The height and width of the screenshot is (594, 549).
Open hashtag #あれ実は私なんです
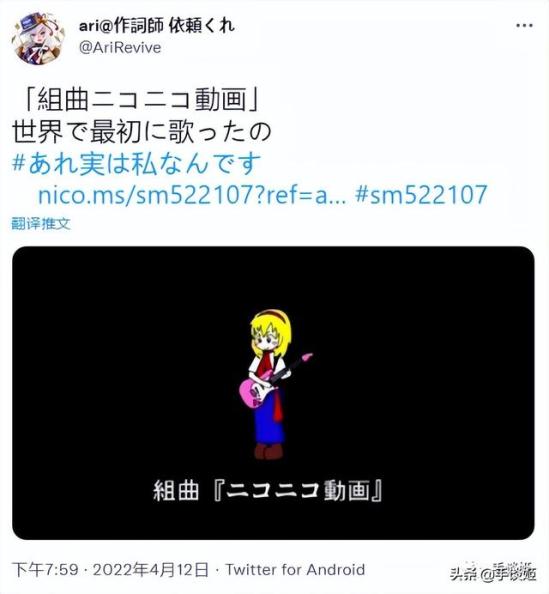pos(136,164)
